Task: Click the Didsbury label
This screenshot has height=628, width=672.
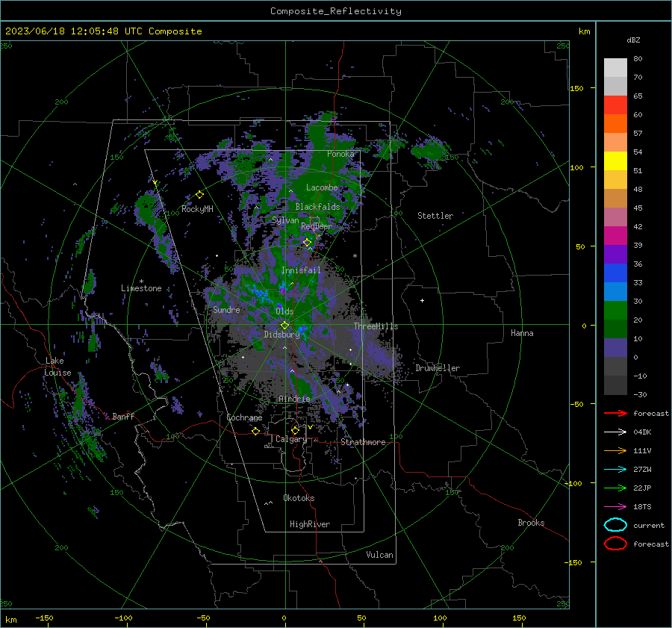Action: point(281,335)
